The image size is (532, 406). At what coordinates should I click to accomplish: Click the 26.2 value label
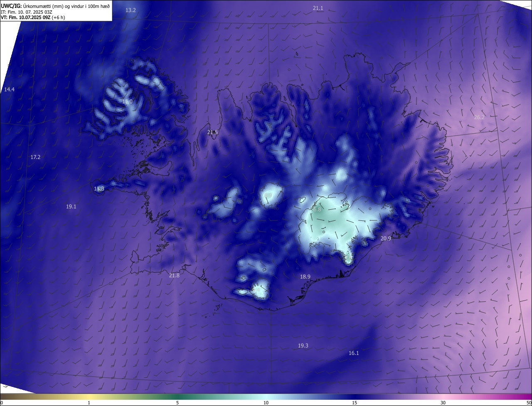pos(479,117)
